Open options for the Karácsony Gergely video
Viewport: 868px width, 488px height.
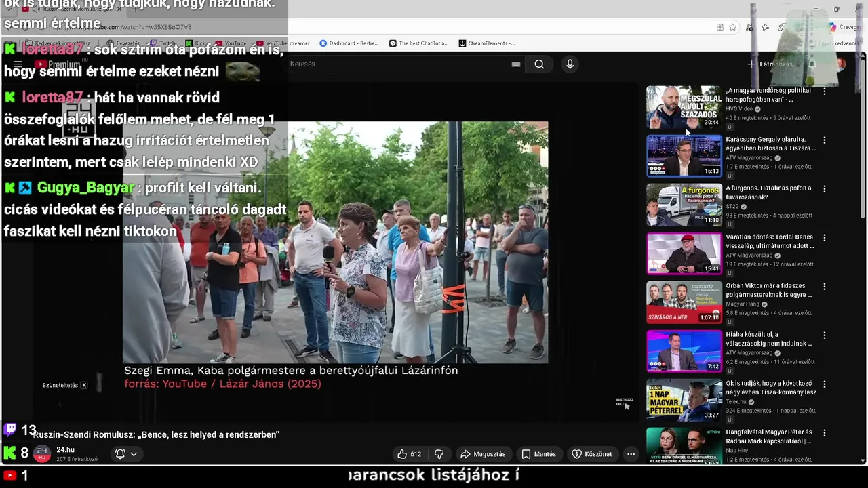[825, 140]
